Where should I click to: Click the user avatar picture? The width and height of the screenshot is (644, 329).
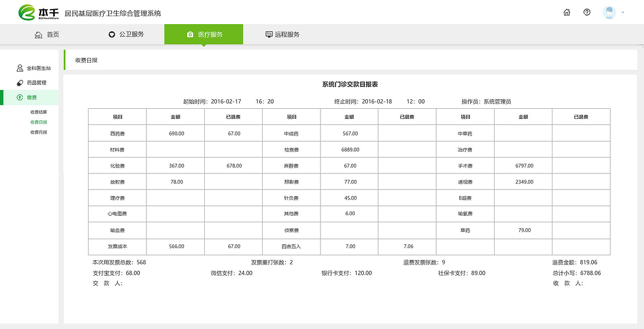tap(609, 12)
